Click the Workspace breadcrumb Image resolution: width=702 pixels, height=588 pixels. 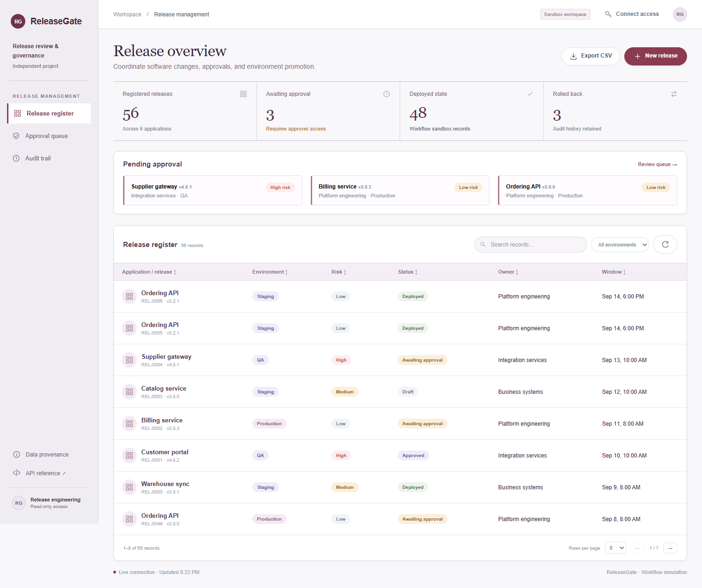pyautogui.click(x=127, y=15)
